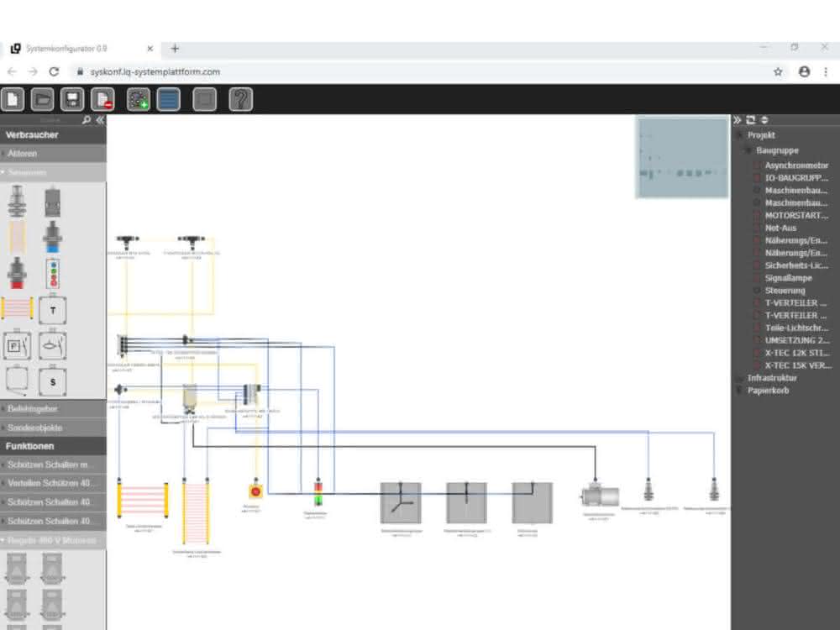
Task: Toggle the blue list view toolbar button
Action: tap(168, 100)
